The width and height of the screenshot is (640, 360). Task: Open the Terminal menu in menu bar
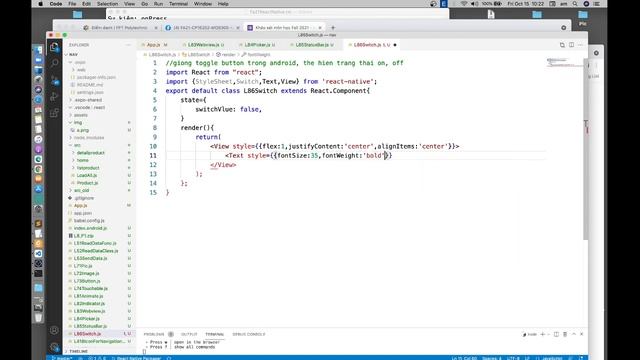click(178, 4)
